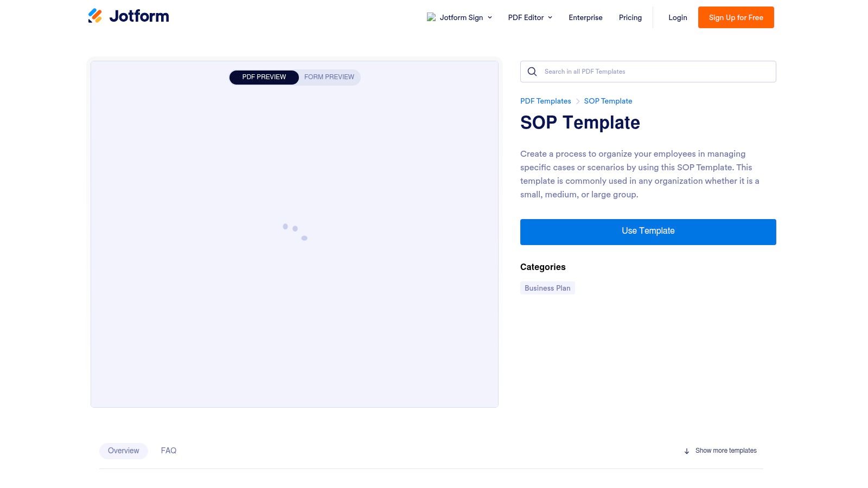
Task: Click the Use Template button
Action: pos(648,232)
